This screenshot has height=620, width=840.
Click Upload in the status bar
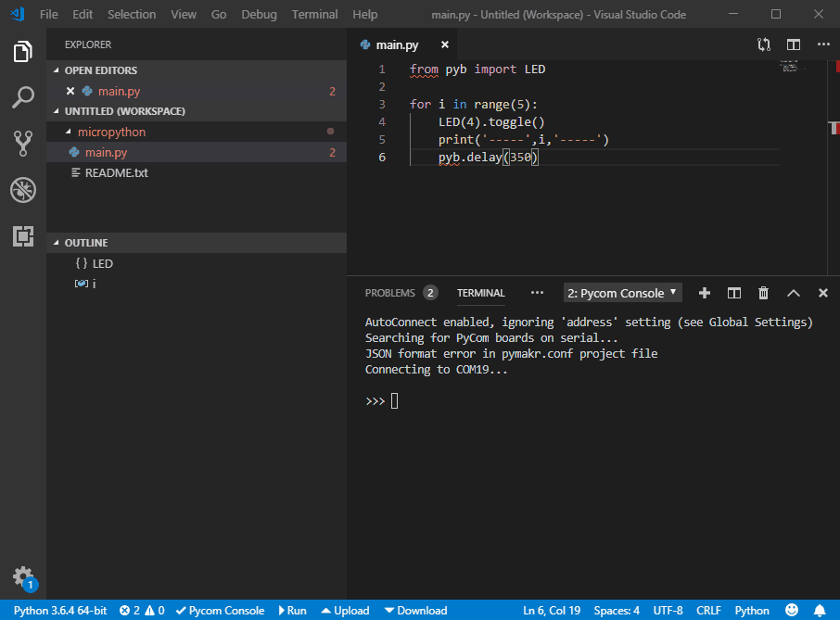click(345, 611)
